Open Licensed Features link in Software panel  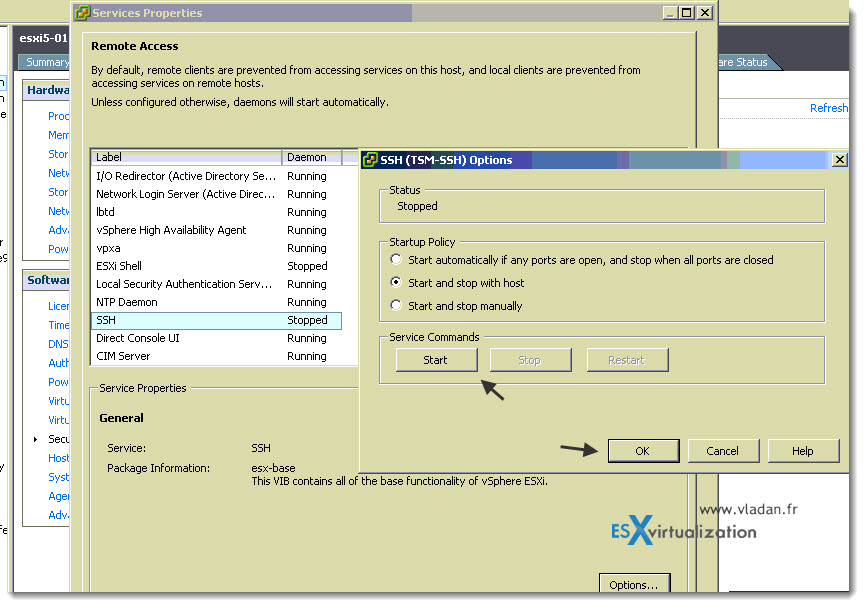click(x=58, y=306)
